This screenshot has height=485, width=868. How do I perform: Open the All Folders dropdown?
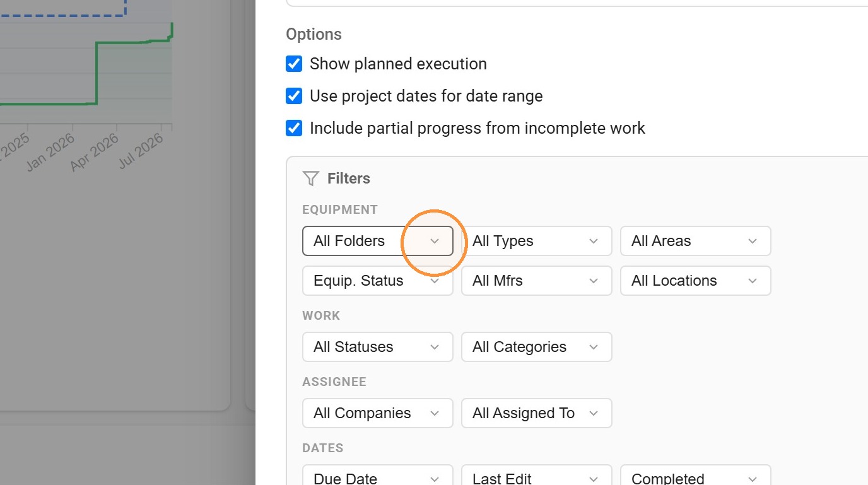click(x=378, y=241)
